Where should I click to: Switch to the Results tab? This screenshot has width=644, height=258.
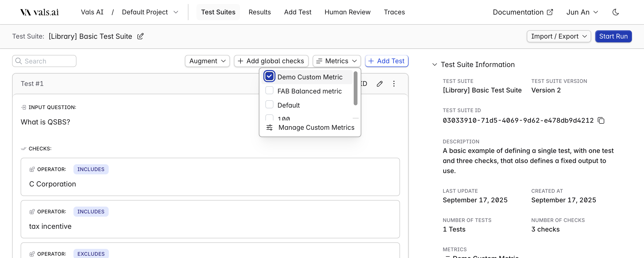pos(260,12)
